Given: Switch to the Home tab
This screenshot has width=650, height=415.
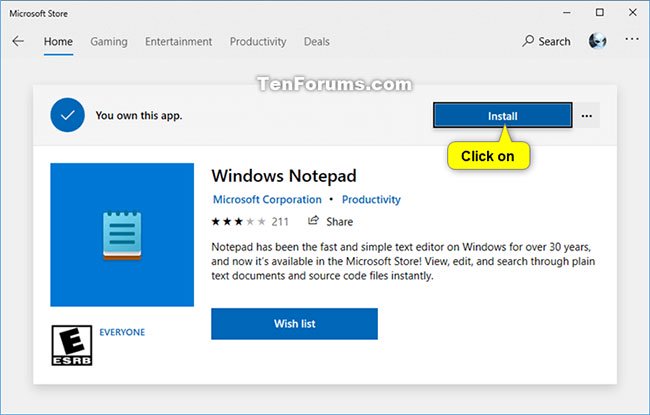Looking at the screenshot, I should click(58, 41).
